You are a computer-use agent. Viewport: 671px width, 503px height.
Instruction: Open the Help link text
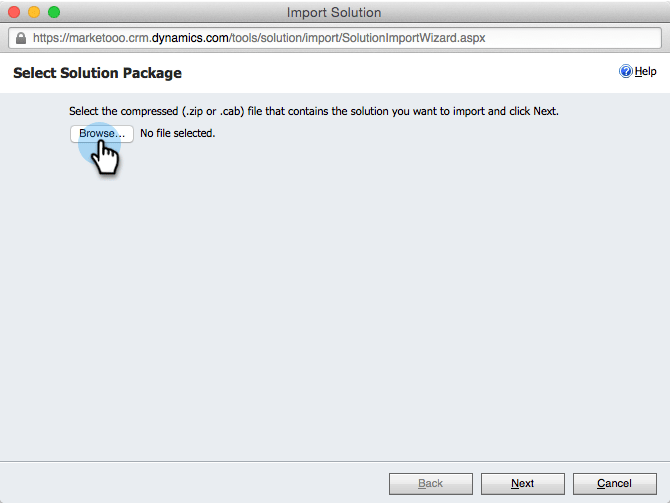646,72
